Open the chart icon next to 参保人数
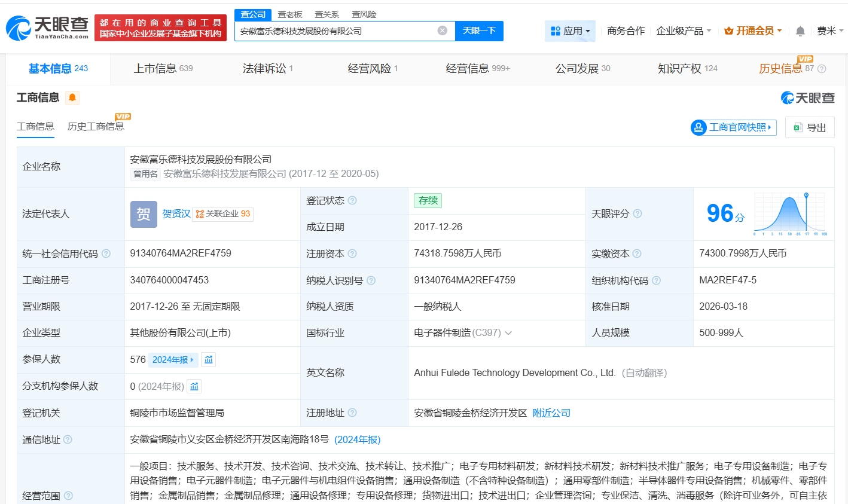This screenshot has width=848, height=504. [x=209, y=359]
